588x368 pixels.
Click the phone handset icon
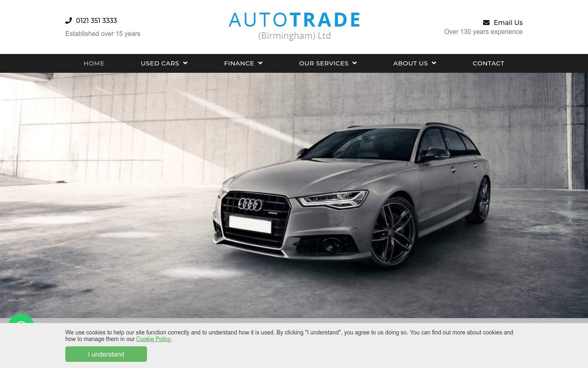[x=69, y=20]
